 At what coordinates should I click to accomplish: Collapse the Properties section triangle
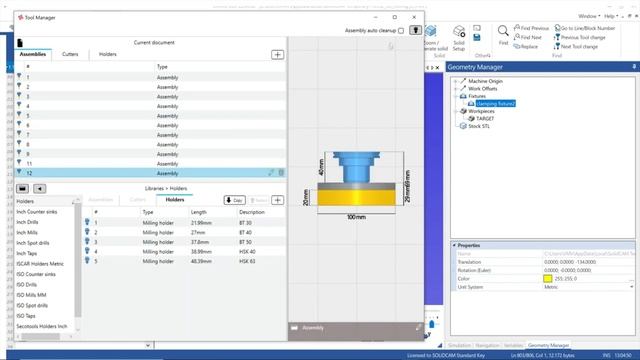(454, 245)
